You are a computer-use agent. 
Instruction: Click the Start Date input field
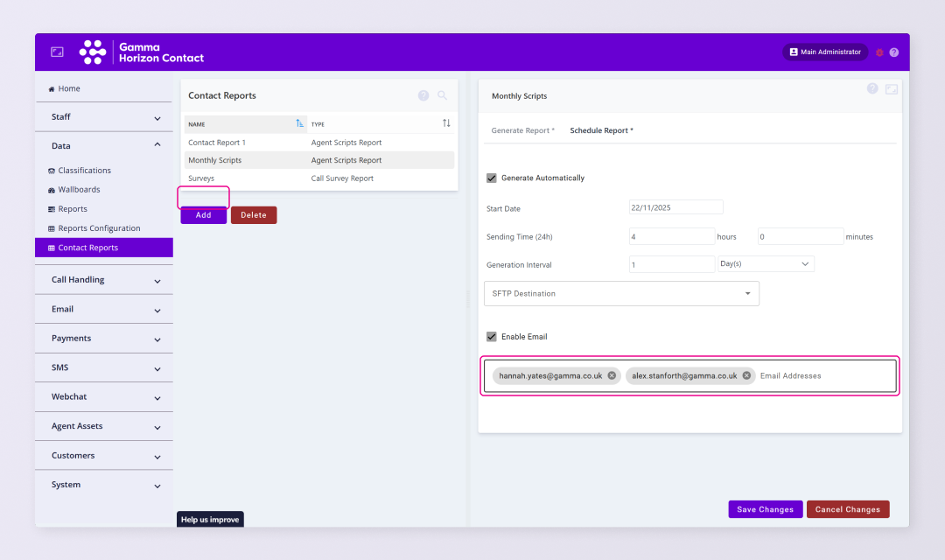pyautogui.click(x=675, y=207)
